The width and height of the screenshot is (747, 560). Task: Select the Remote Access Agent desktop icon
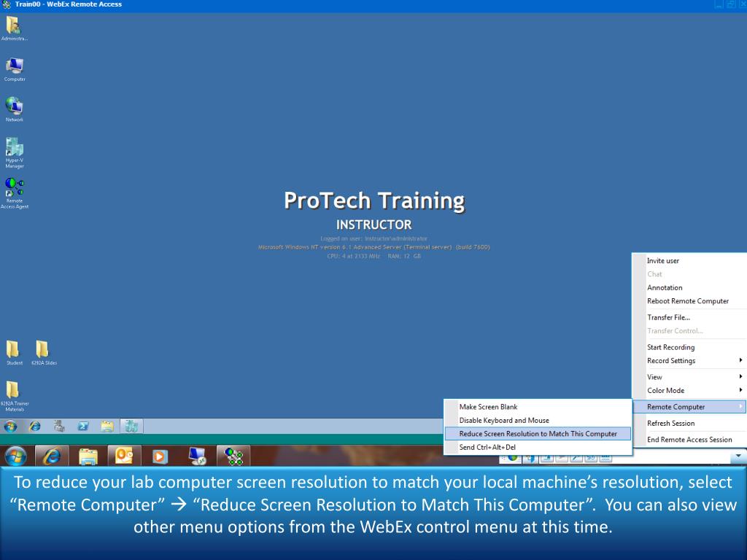[x=15, y=192]
